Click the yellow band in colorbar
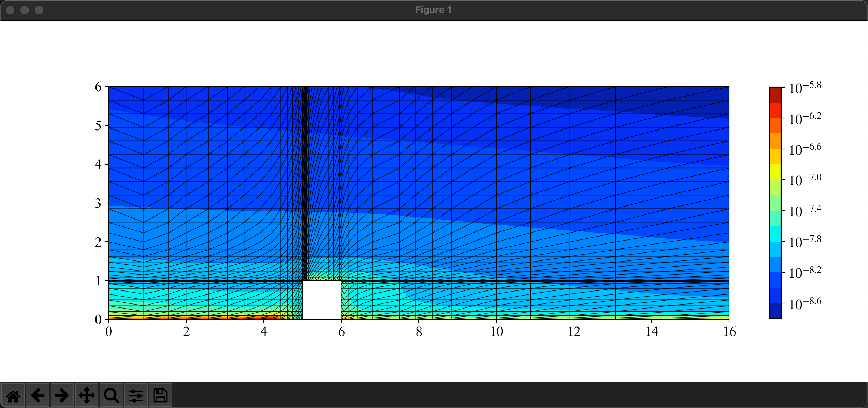Screen dimensions: 868x408 (775, 172)
